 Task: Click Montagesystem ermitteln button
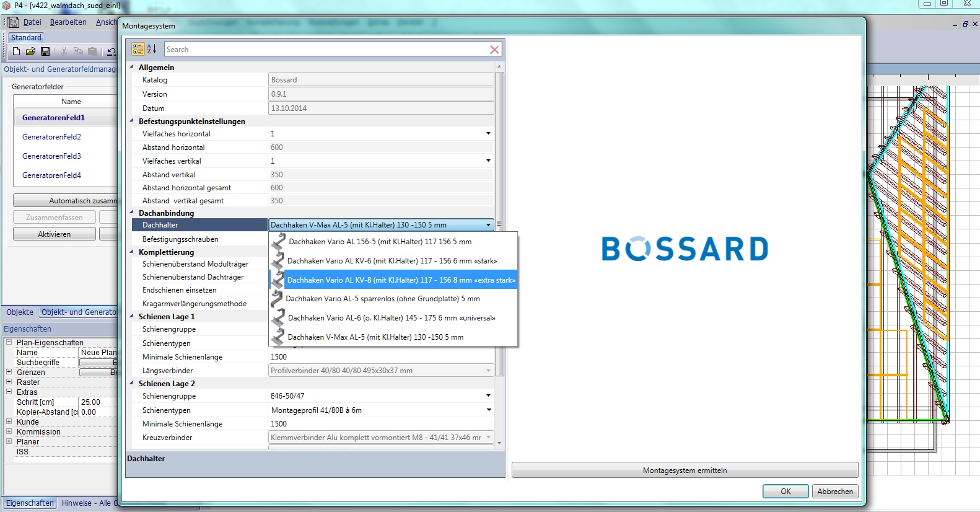[x=685, y=470]
